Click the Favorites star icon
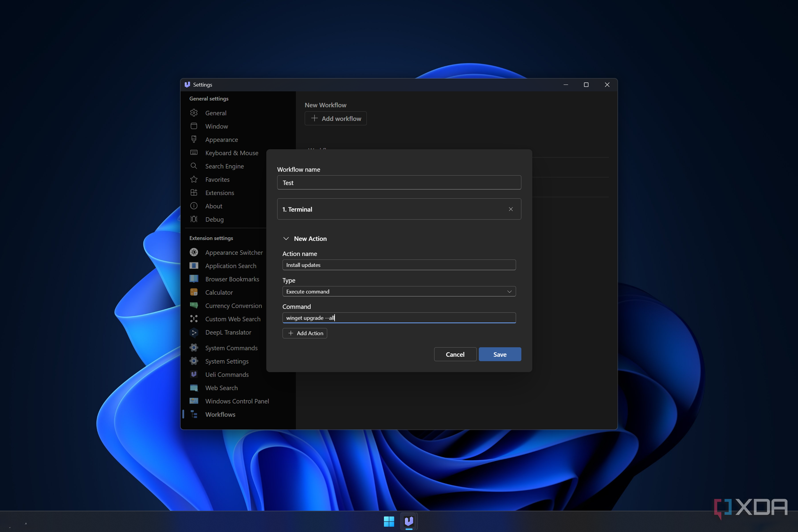The image size is (798, 532). (194, 179)
